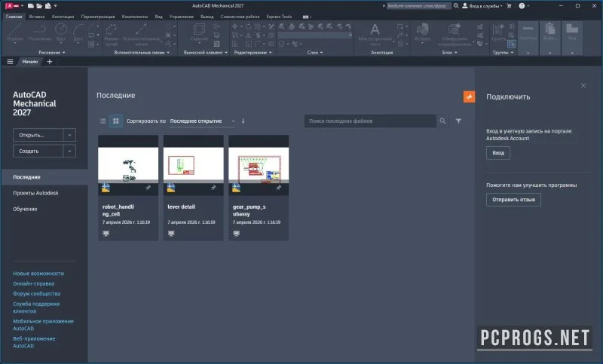The image size is (603, 364).
Task: Open the Express Tools ribbon tab
Action: [x=279, y=17]
